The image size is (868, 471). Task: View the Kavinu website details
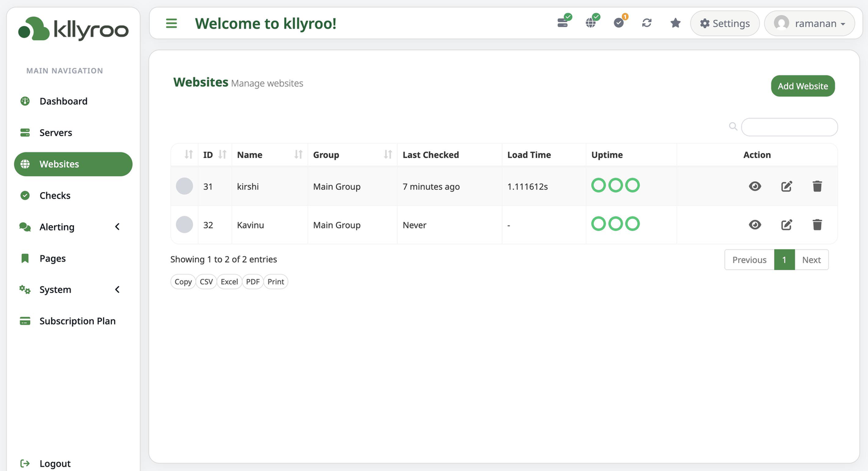click(755, 225)
